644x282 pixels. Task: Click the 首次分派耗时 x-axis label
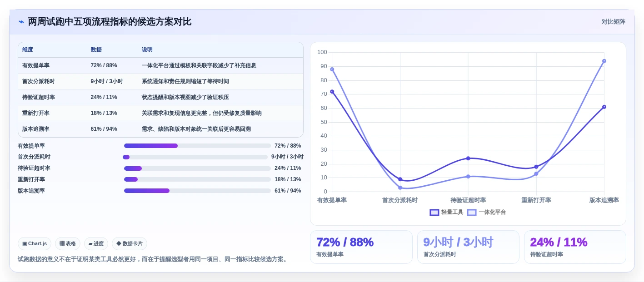[400, 200]
